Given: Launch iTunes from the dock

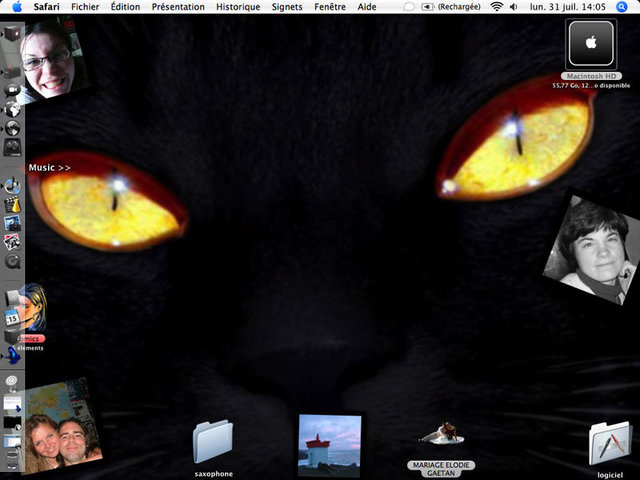Looking at the screenshot, I should click(x=12, y=185).
